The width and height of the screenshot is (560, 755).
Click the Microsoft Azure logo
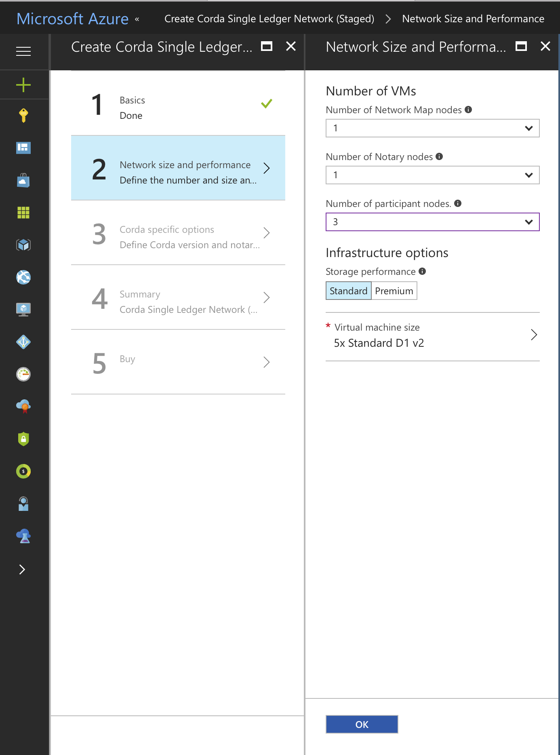73,19
